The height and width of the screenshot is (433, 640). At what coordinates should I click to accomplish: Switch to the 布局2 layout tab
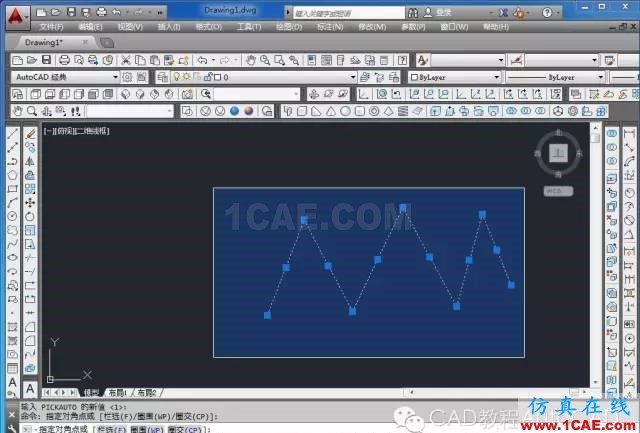pyautogui.click(x=147, y=393)
